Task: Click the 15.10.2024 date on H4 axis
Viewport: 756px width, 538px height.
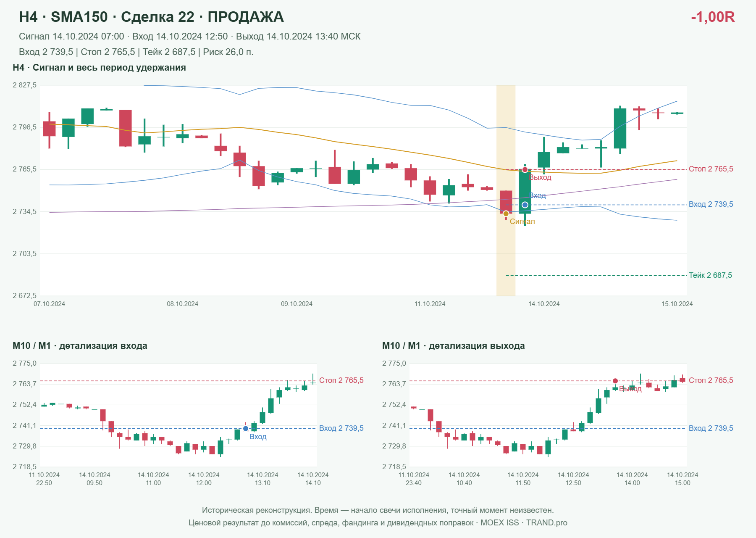Action: point(677,304)
